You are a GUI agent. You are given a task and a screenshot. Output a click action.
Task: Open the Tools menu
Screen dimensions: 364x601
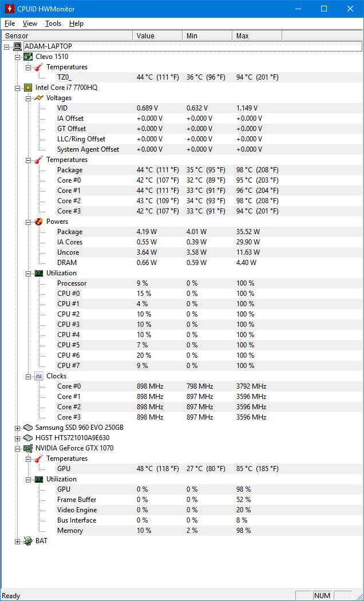click(53, 23)
